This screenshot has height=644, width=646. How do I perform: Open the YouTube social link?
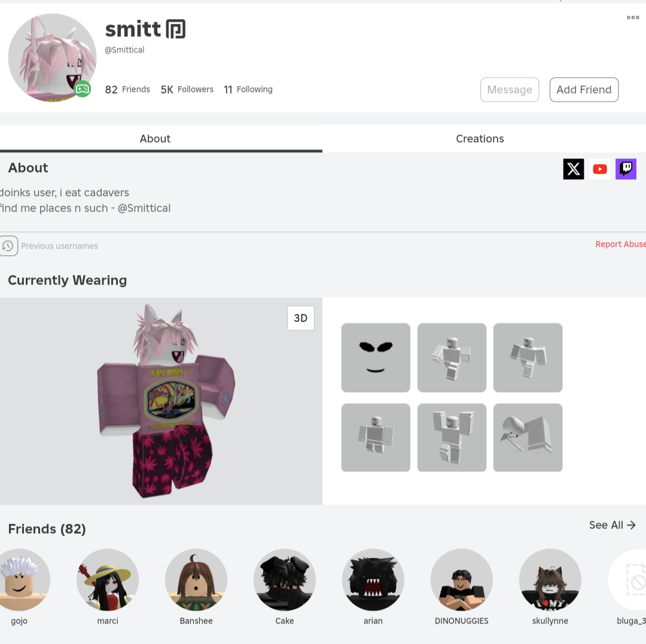click(x=600, y=169)
